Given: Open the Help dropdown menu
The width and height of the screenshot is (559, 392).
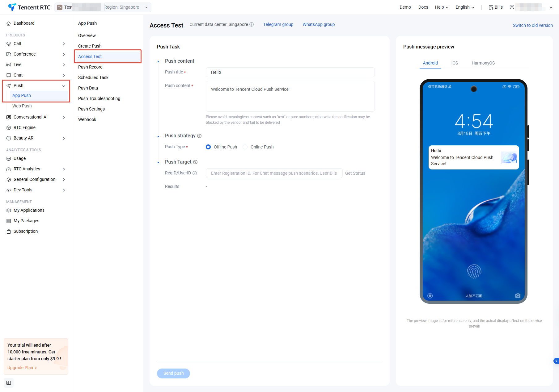Looking at the screenshot, I should 442,7.
